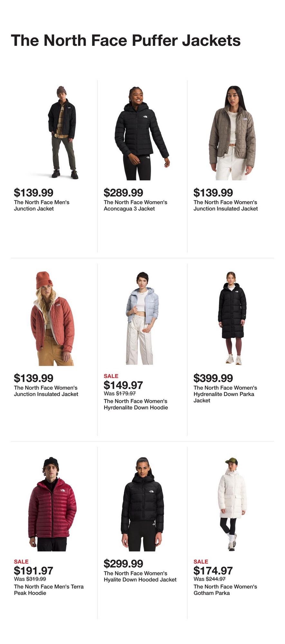Viewport: 285px width, 644px height.
Task: Open the Hyalite Down Hooded Jacket title
Action: [x=140, y=576]
